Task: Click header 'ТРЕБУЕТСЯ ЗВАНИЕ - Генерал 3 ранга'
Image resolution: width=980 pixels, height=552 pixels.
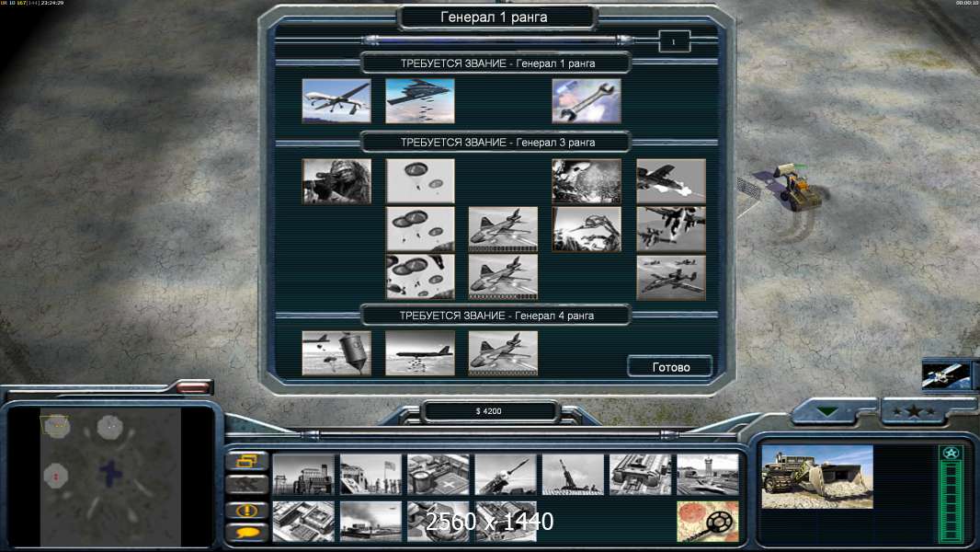Action: (497, 143)
